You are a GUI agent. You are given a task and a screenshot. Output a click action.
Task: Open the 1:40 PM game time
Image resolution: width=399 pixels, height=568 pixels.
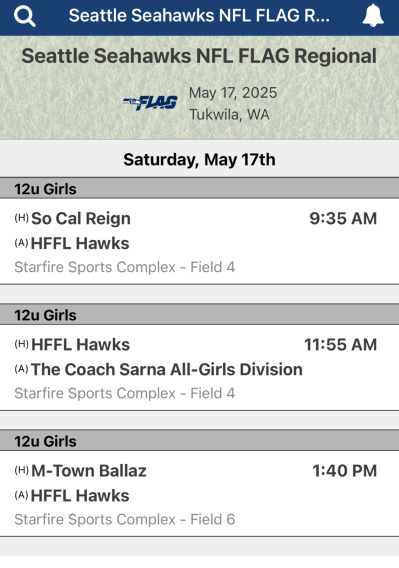click(x=345, y=471)
